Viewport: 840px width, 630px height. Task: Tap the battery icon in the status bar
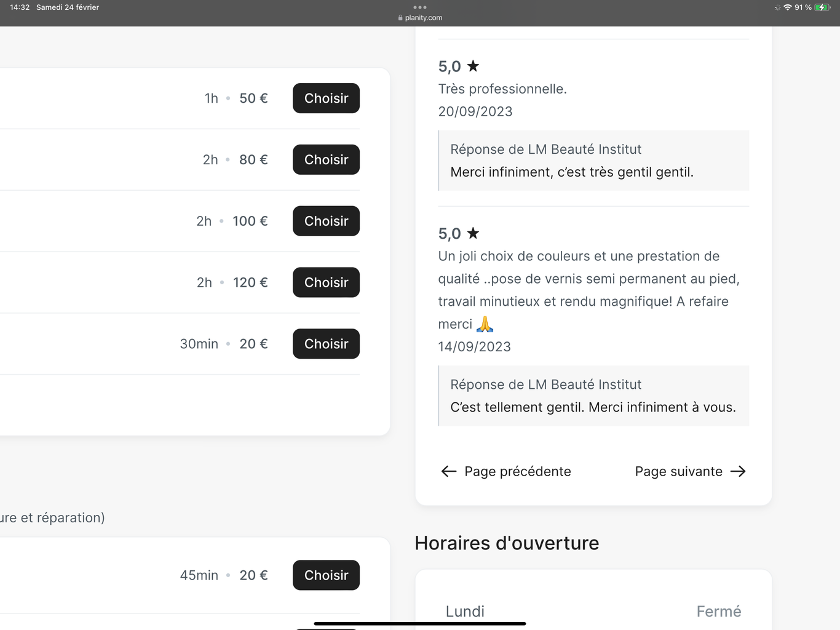(822, 7)
